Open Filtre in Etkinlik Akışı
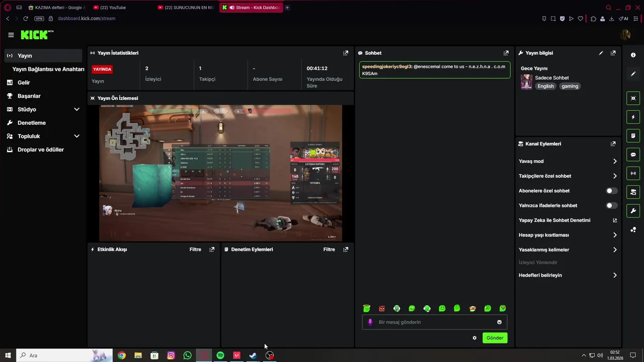Image resolution: width=644 pixels, height=362 pixels. point(195,249)
